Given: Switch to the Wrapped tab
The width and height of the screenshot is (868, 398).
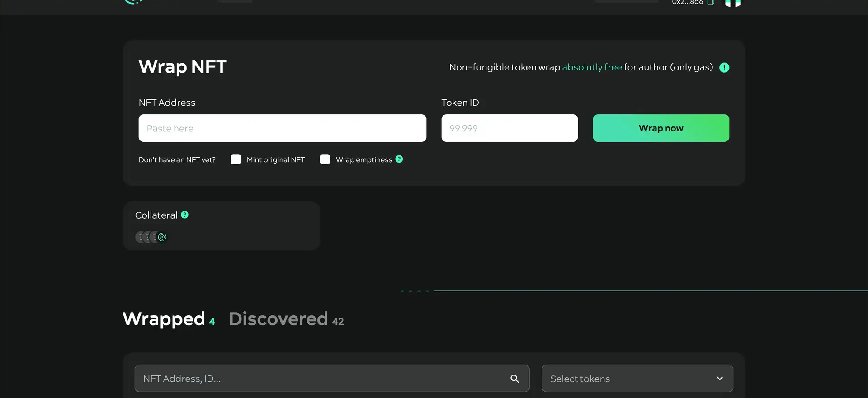Looking at the screenshot, I should coord(164,319).
